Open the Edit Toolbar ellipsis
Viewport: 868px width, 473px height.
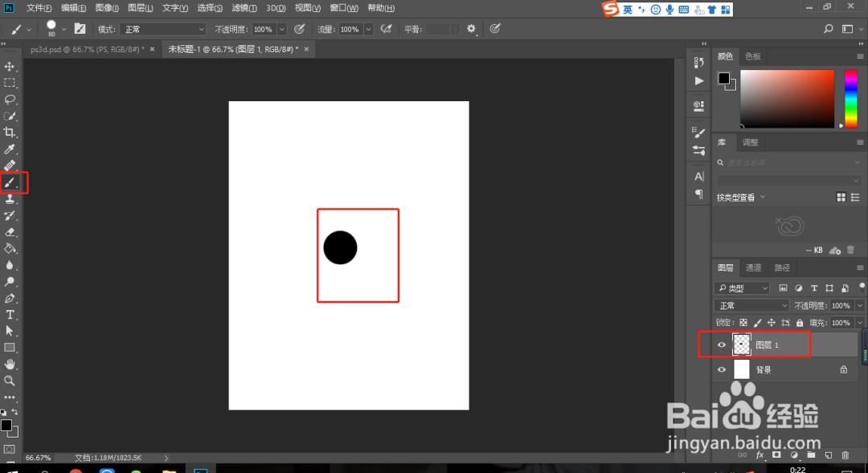point(10,398)
